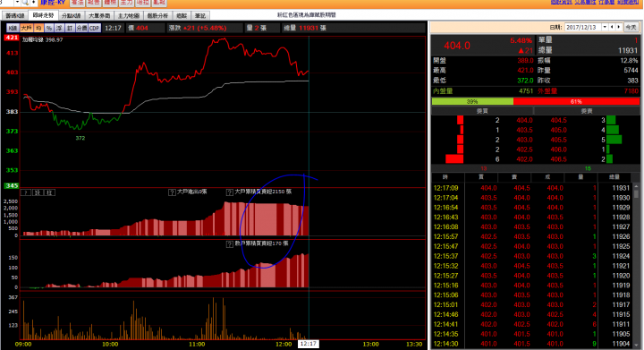
Task: Click the 設 settings box in the sub-chart
Action: click(x=38, y=192)
